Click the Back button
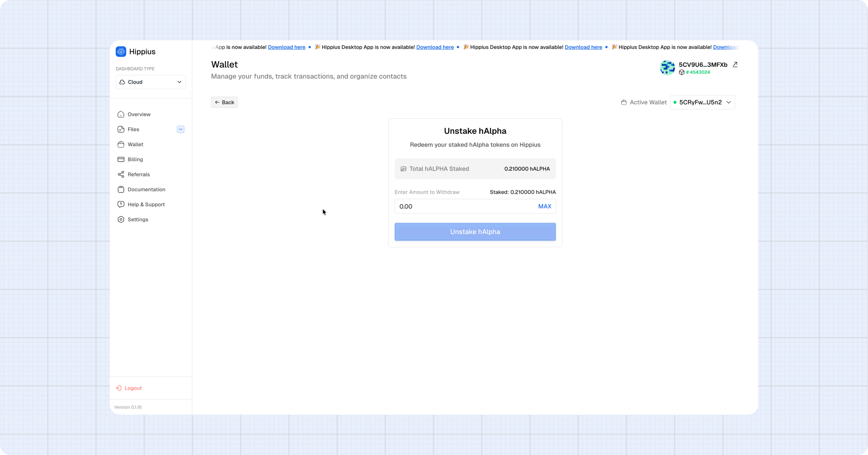 click(x=224, y=102)
